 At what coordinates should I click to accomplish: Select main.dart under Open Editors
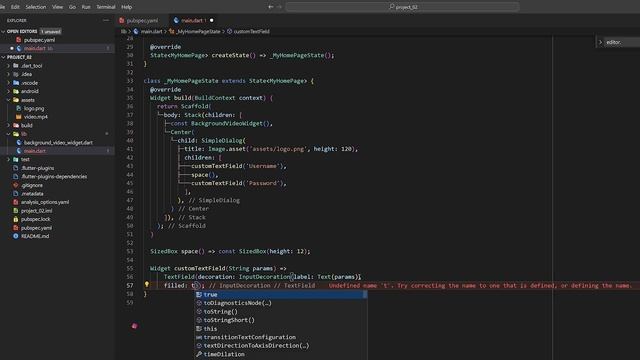[x=35, y=49]
